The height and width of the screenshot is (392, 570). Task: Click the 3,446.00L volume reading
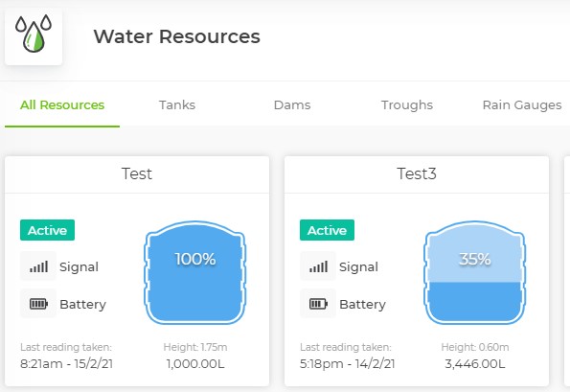pyautogui.click(x=475, y=363)
